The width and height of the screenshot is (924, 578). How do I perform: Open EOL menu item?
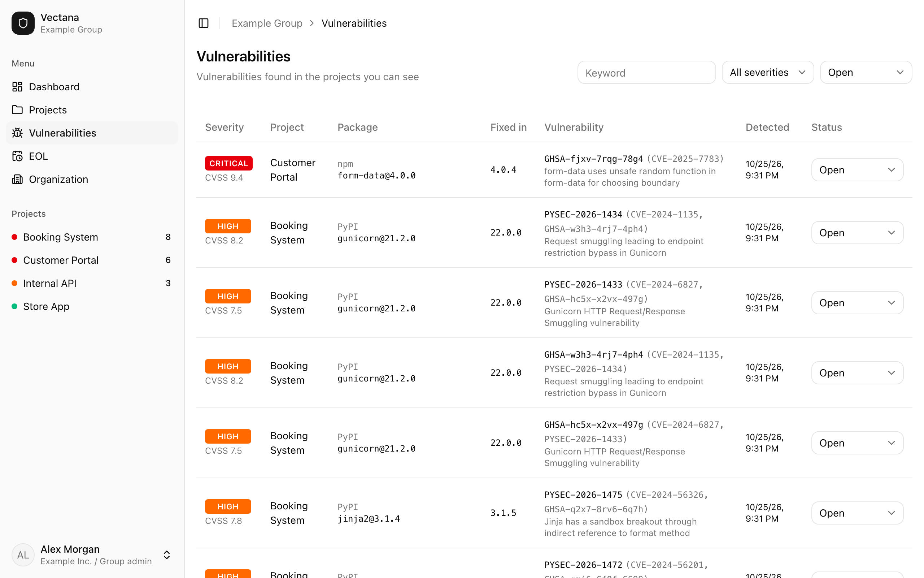(x=92, y=156)
